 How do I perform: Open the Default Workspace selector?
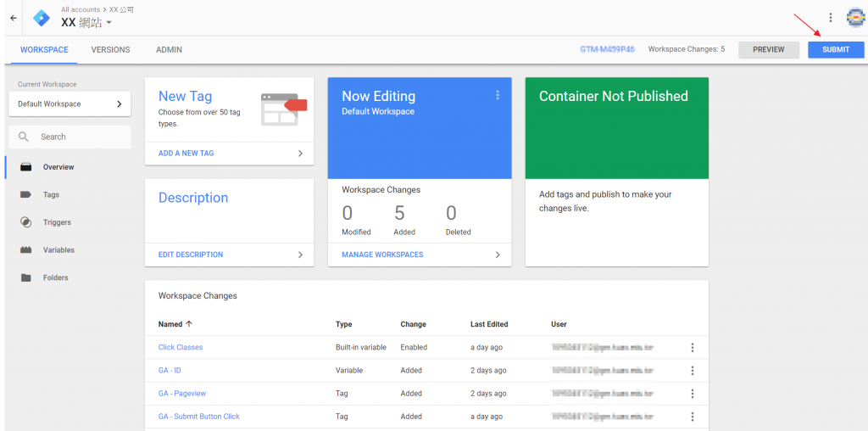click(x=70, y=104)
